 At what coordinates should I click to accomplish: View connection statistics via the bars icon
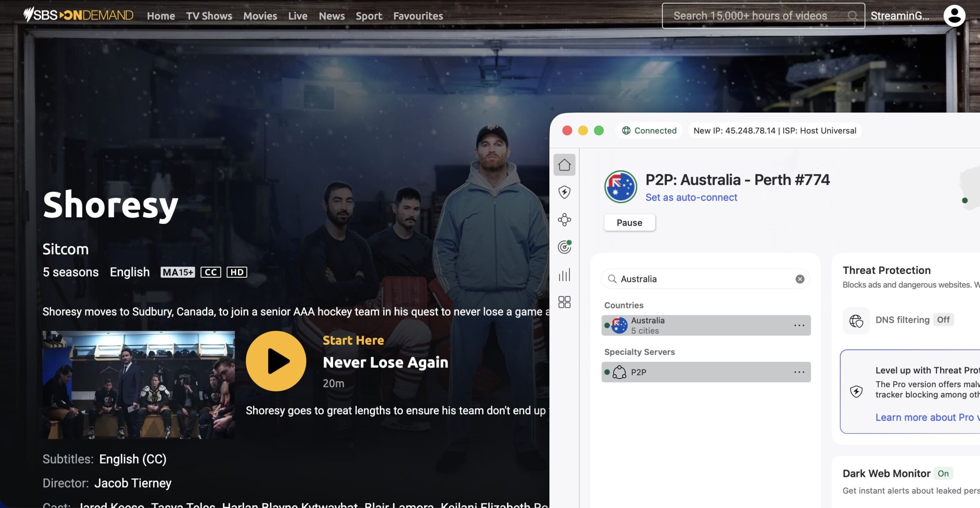[564, 275]
